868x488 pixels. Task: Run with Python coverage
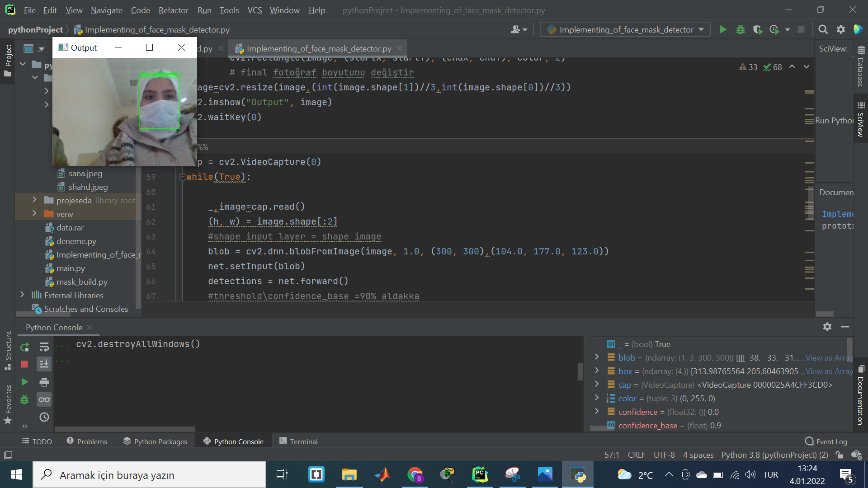click(758, 29)
